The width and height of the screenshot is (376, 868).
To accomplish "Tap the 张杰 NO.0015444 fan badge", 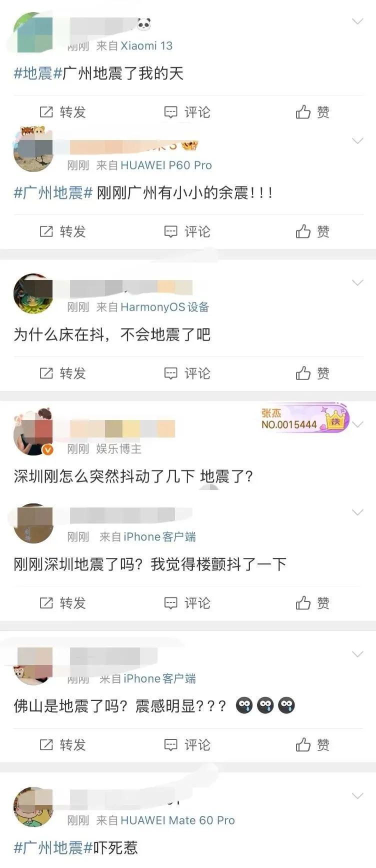I will click(304, 419).
